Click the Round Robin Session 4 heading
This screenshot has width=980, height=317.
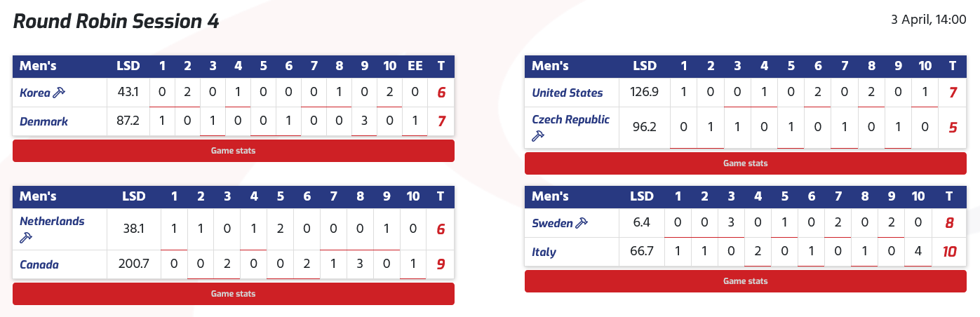coord(116,22)
